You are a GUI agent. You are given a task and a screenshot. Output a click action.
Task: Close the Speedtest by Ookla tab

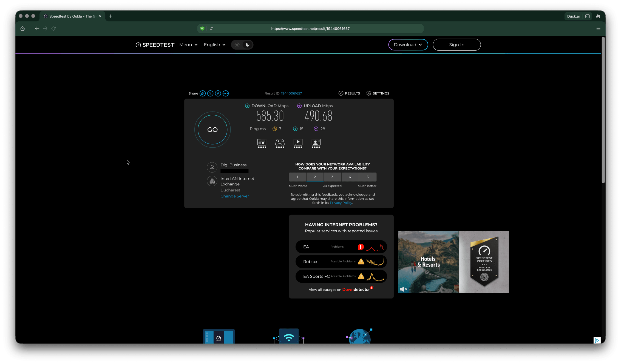coord(100,16)
